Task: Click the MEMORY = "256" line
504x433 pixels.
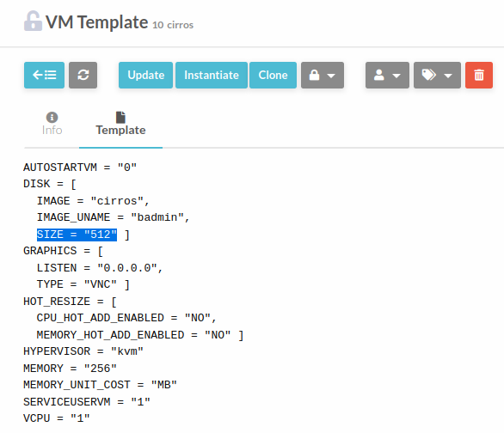Action: (x=70, y=369)
